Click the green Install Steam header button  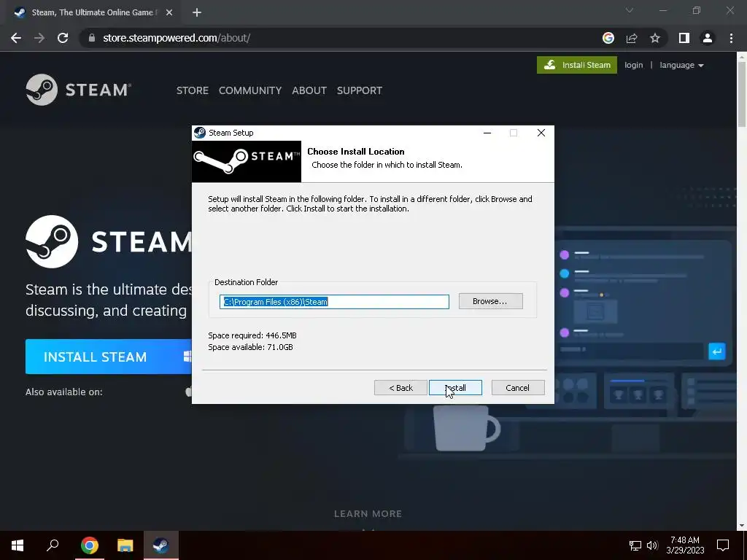point(576,65)
